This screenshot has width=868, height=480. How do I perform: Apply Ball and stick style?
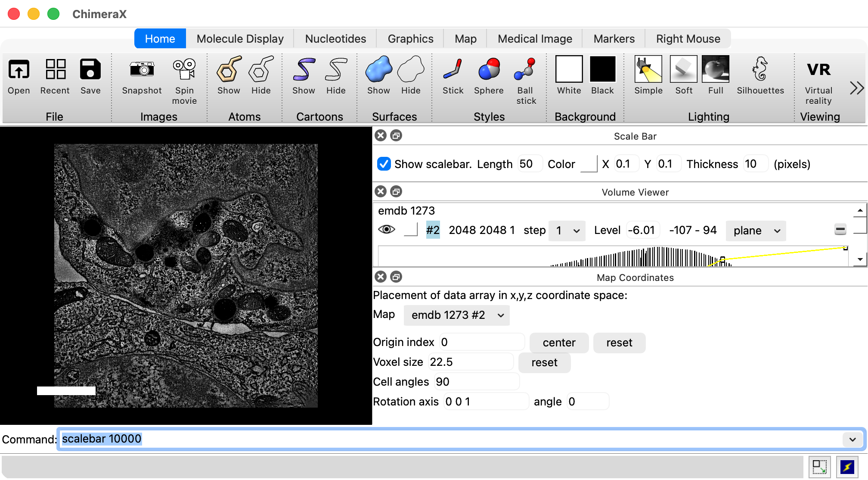[526, 70]
